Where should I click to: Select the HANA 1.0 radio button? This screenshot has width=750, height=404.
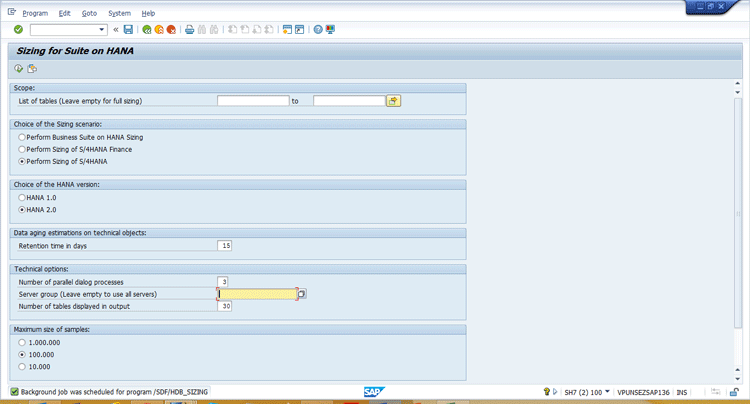tap(22, 197)
